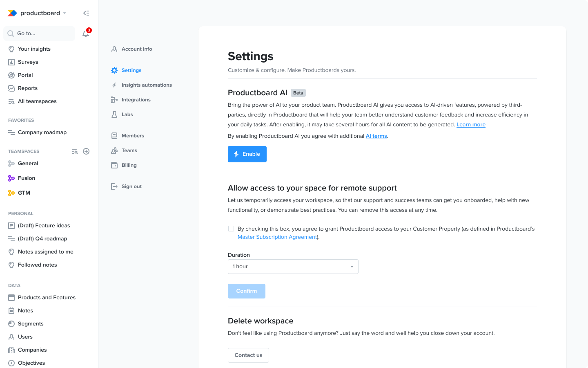
Task: Open the notifications bell
Action: [x=86, y=34]
